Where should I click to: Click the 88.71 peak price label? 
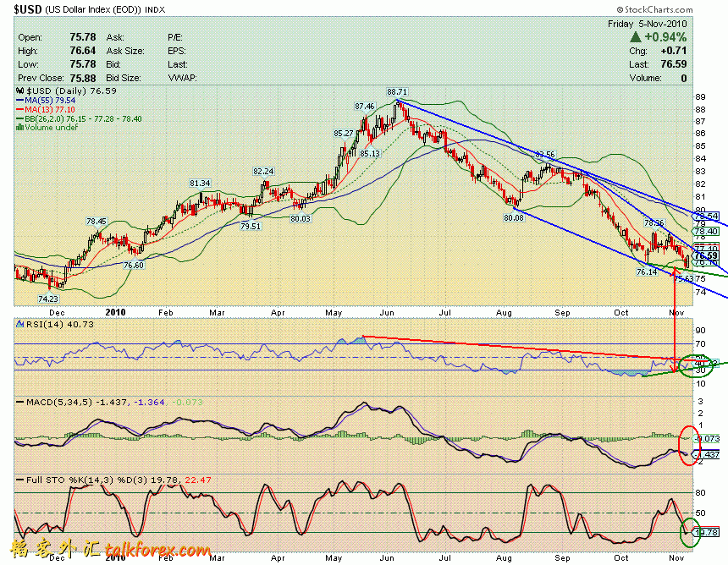pyautogui.click(x=397, y=92)
